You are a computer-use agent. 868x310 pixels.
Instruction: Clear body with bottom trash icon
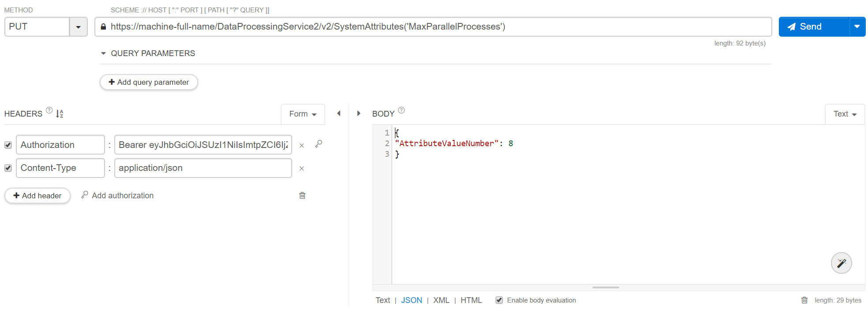click(x=804, y=300)
